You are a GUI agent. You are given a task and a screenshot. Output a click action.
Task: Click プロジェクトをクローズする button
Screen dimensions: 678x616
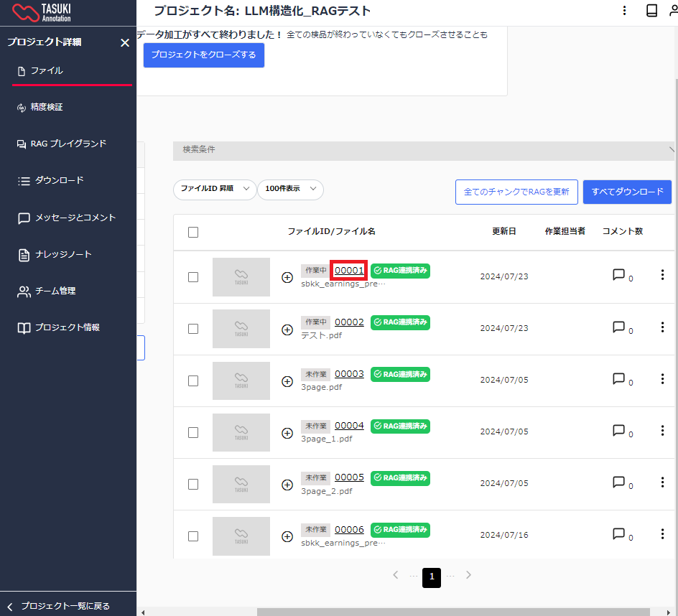(204, 55)
